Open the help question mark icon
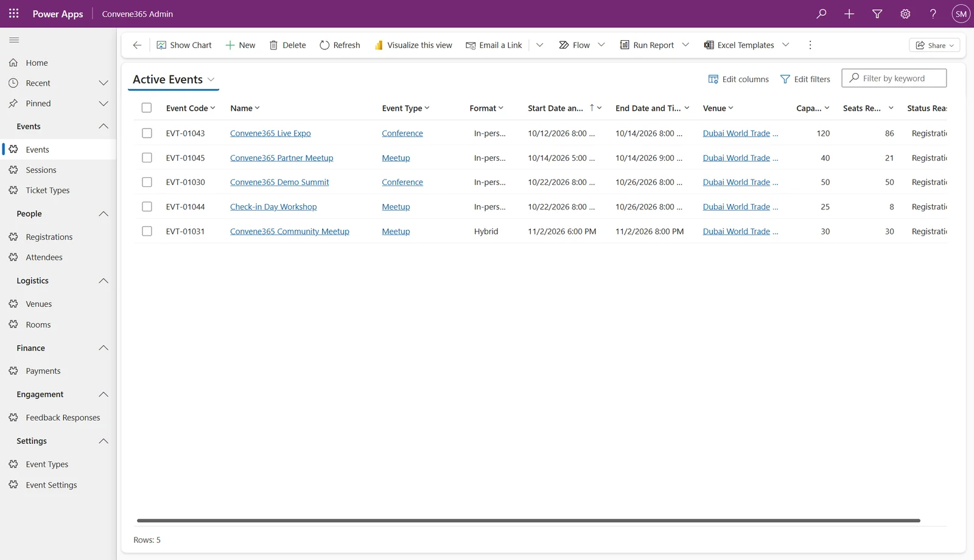This screenshot has width=974, height=560. [933, 13]
